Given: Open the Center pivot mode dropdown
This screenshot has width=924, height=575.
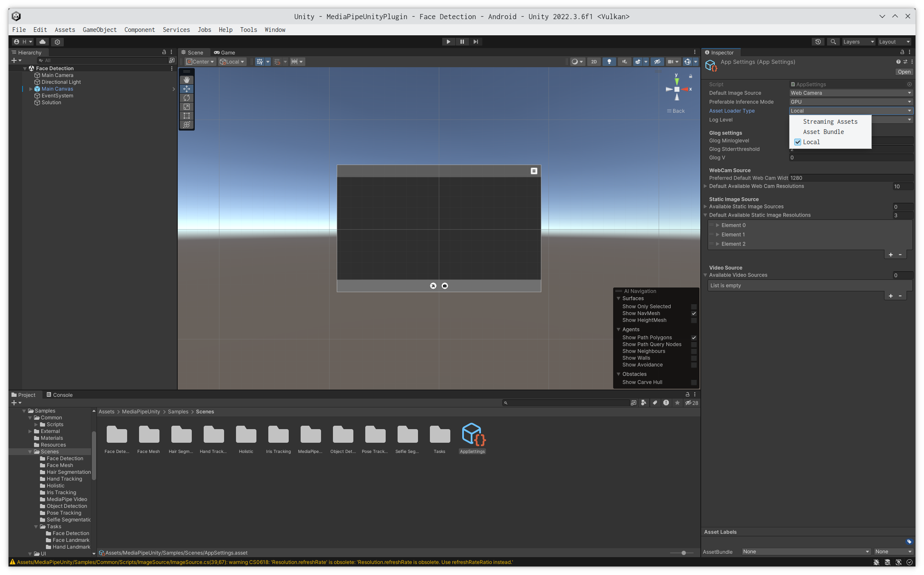Looking at the screenshot, I should (x=200, y=62).
